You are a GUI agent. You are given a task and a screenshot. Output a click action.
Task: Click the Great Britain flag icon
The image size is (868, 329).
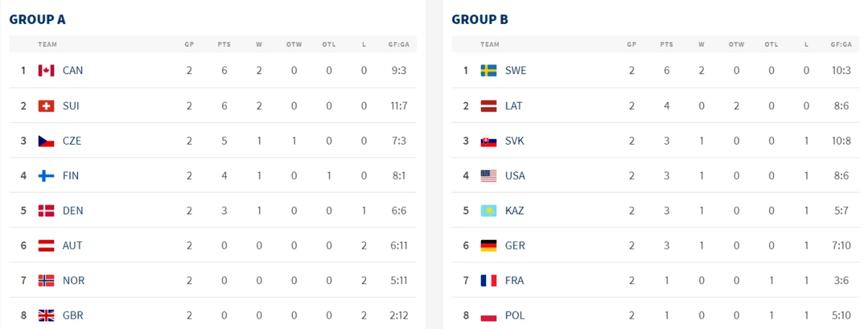click(46, 315)
